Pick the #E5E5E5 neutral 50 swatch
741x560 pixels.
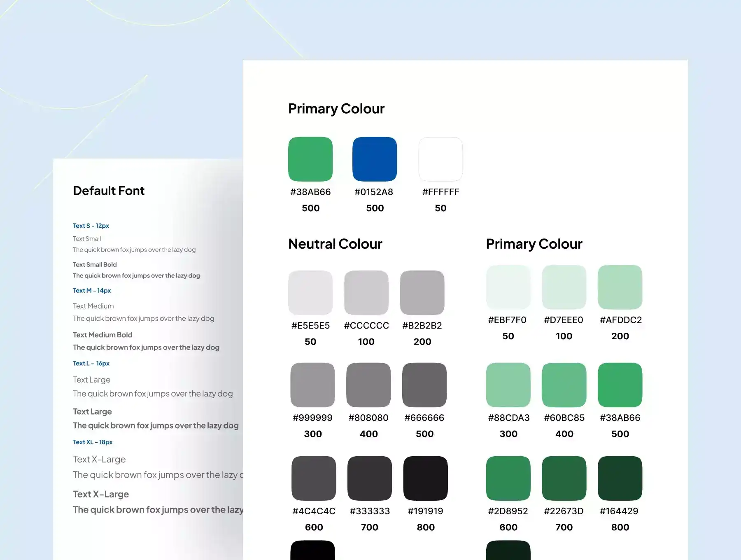310,293
